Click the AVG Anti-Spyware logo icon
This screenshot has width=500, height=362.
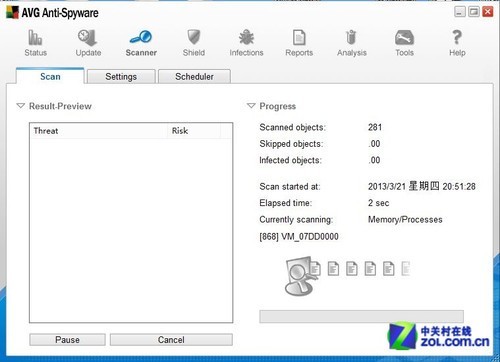[x=12, y=12]
